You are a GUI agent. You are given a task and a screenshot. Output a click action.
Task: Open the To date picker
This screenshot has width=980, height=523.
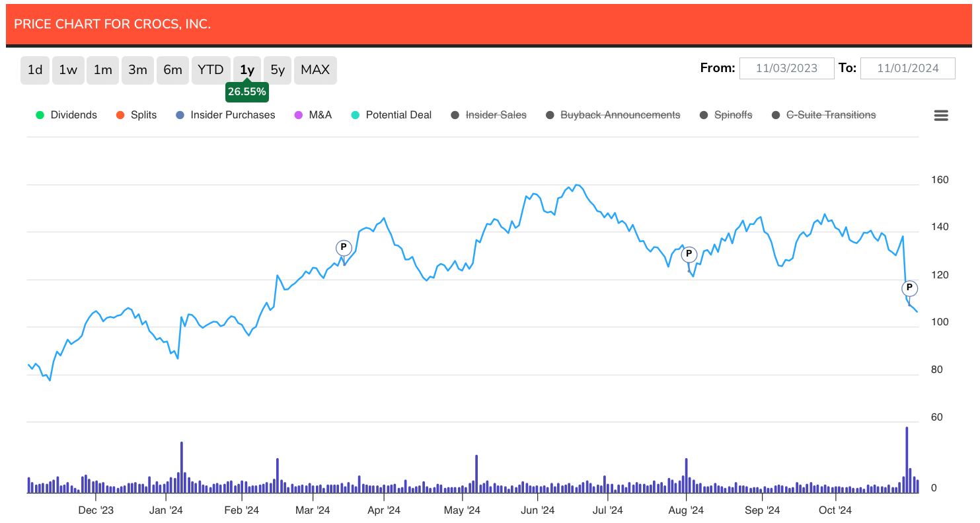click(x=908, y=67)
